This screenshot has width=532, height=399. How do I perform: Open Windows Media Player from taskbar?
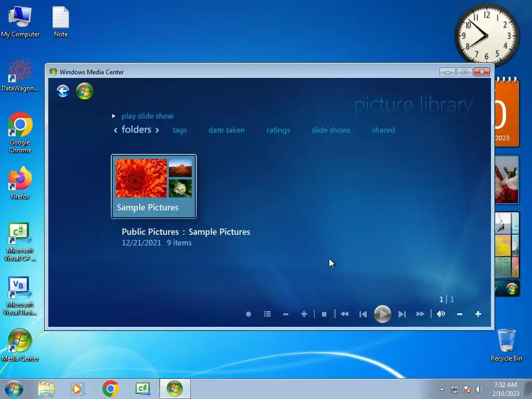(x=78, y=389)
